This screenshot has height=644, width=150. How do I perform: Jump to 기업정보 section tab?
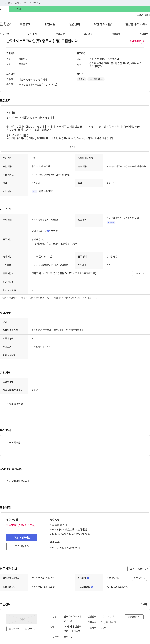[144, 34]
